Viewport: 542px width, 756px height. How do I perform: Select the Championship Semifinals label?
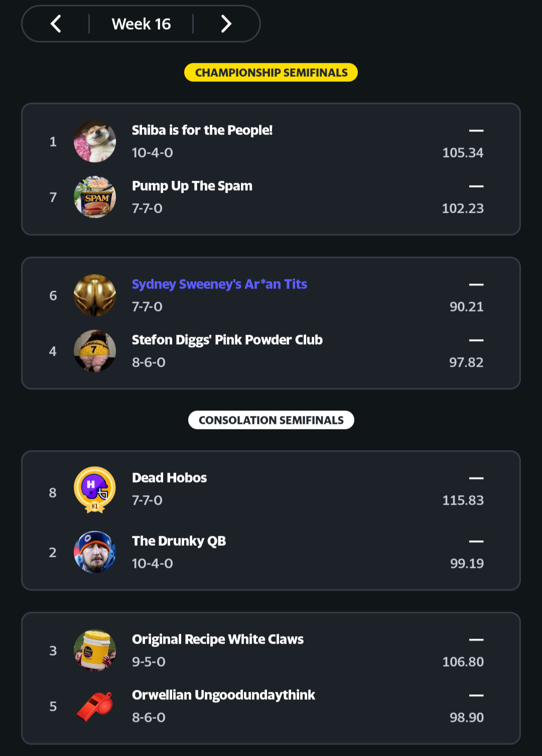coord(271,73)
